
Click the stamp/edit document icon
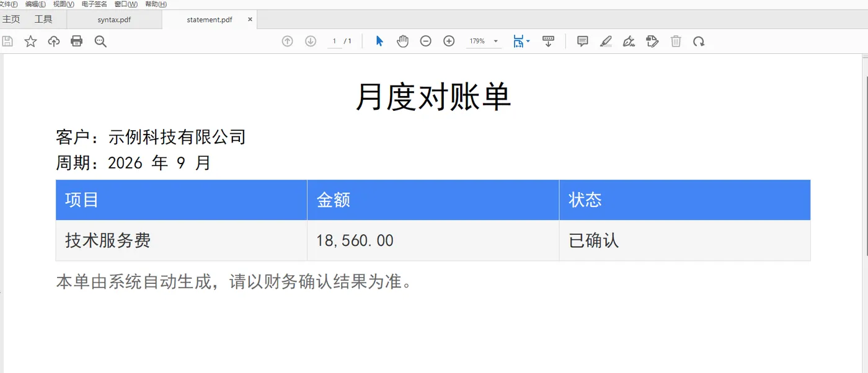(652, 42)
